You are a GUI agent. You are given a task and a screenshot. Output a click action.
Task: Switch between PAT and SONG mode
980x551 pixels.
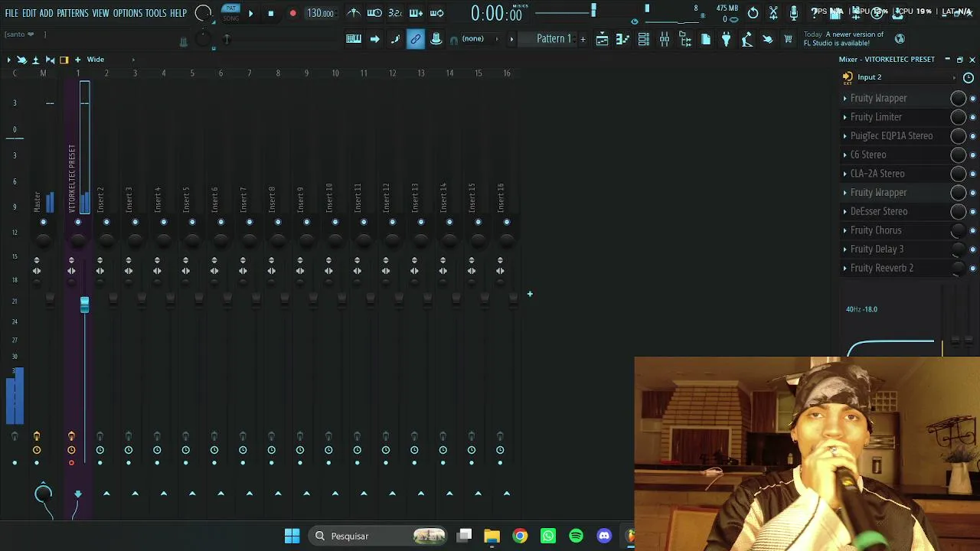[230, 13]
